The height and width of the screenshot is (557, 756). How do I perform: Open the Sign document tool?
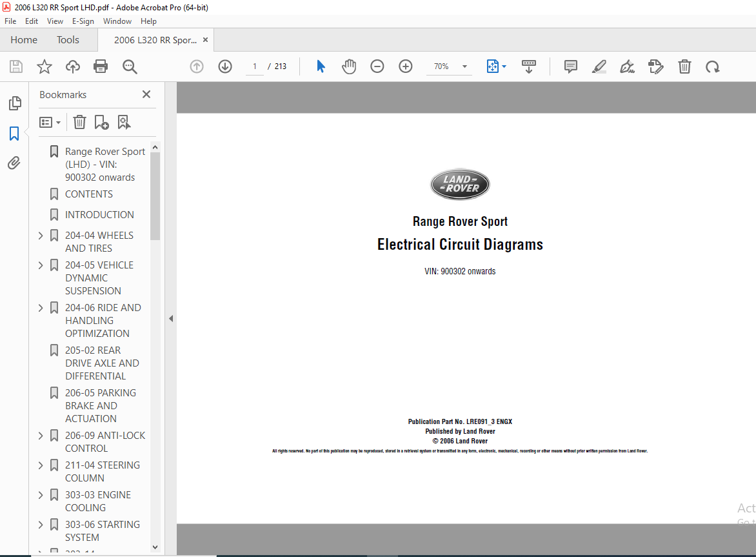point(627,66)
